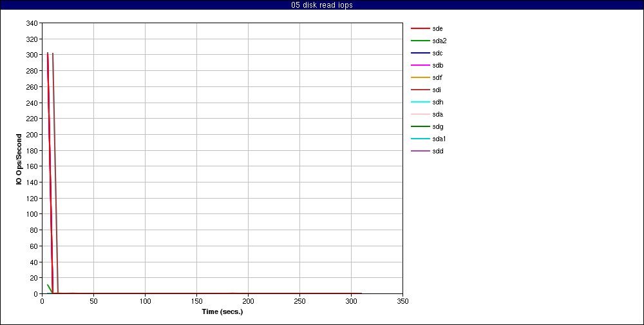Viewport: 644px width, 325px height.
Task: Click the magenta sdb legend color line
Action: (420, 65)
